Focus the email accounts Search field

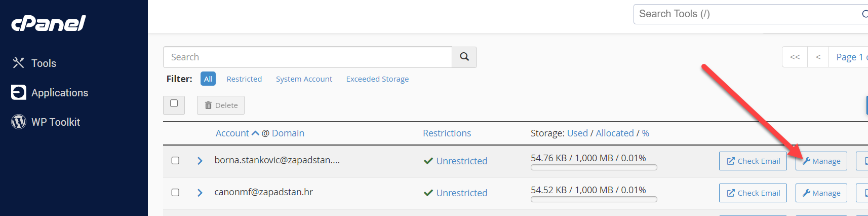[307, 57]
